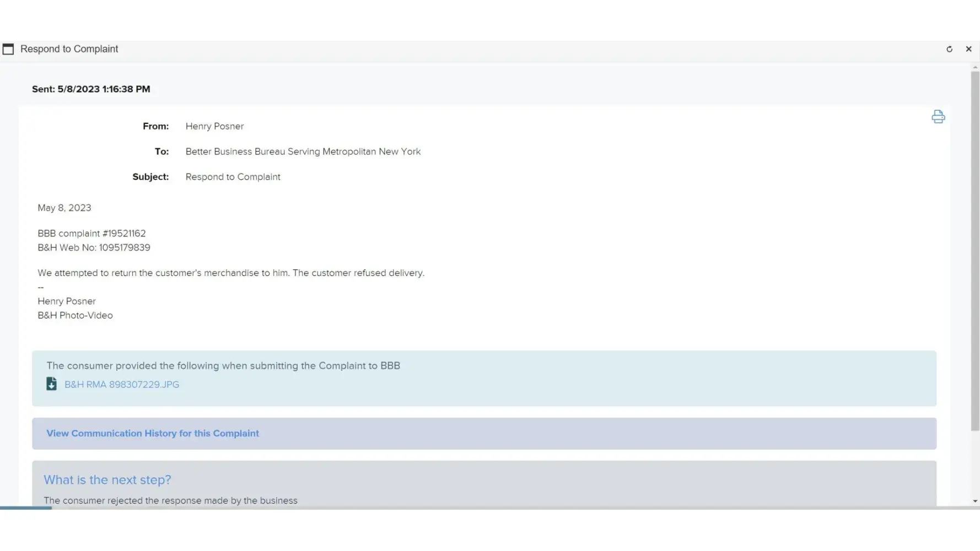Click the BBB complaint #19521162 line
This screenshot has width=980, height=551.
[91, 234]
